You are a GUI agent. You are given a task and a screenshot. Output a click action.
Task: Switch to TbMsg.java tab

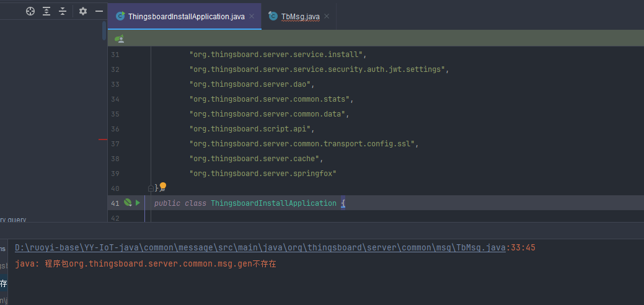coord(300,17)
